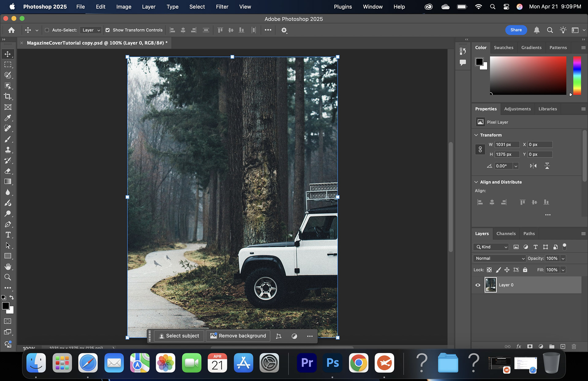Open the Normal blend mode dropdown
Viewport: 588px width, 381px height.
tap(499, 258)
